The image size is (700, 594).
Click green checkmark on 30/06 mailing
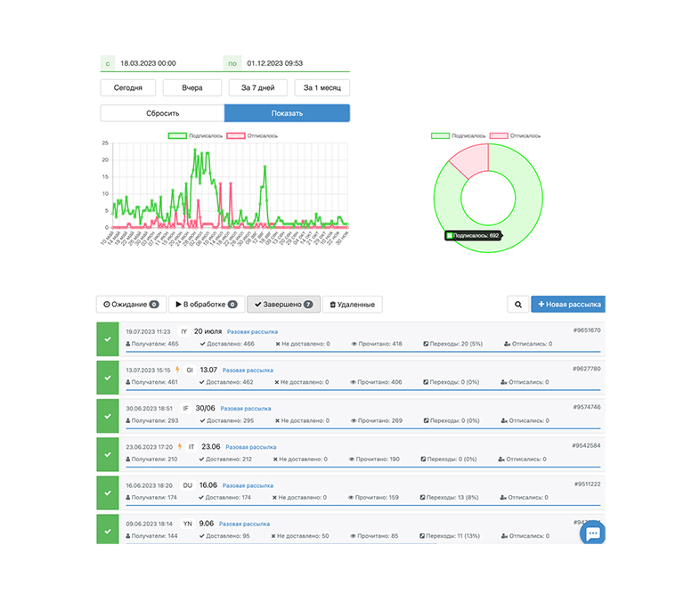coord(108,416)
